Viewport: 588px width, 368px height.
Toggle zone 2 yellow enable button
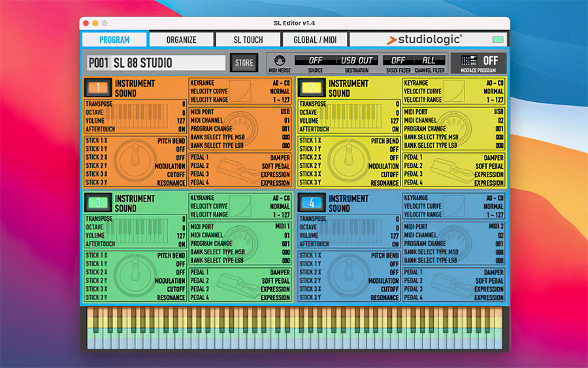click(x=312, y=88)
